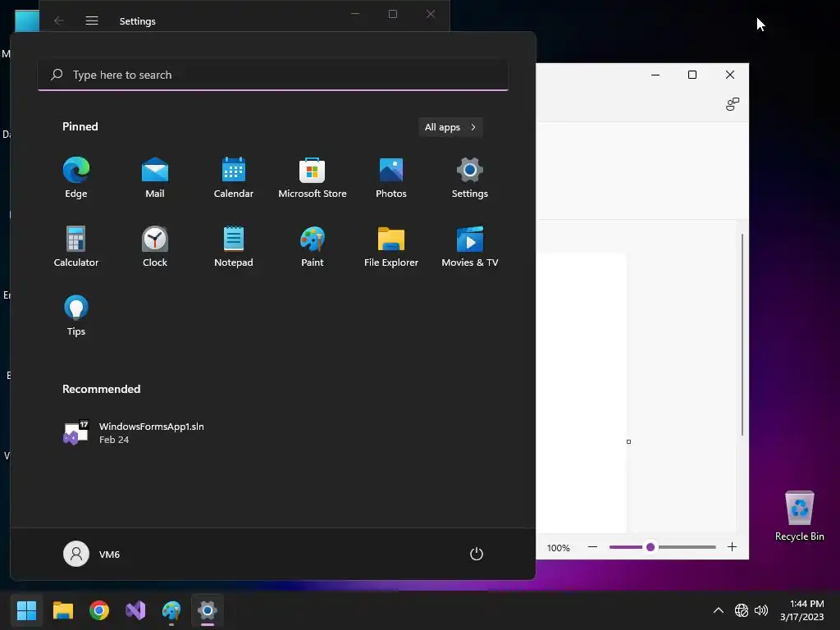The image size is (840, 630).
Task: Open Edge from pinned apps
Action: coord(75,178)
